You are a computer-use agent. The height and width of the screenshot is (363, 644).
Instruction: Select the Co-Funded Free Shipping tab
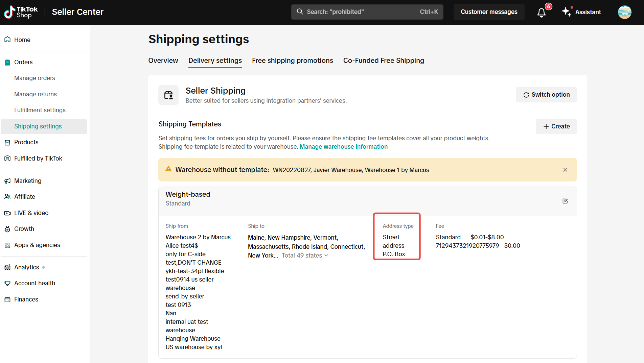pos(383,60)
